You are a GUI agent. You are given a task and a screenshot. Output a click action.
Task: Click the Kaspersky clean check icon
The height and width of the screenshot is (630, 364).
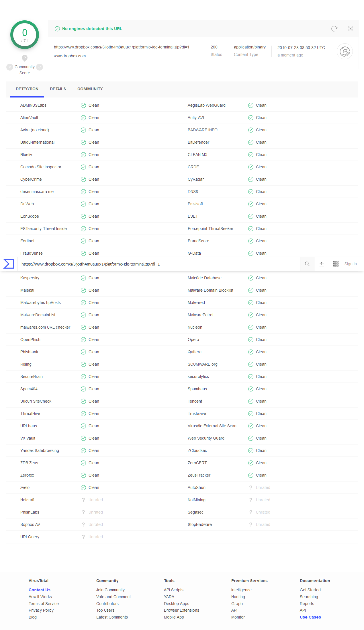(x=83, y=278)
